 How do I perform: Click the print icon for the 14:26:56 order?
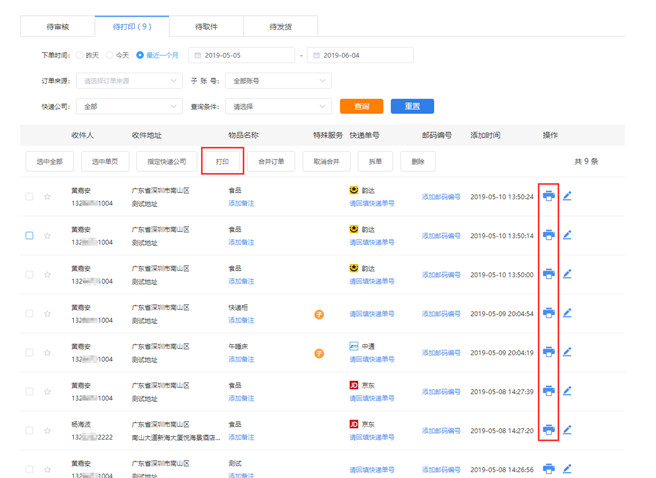coord(548,468)
